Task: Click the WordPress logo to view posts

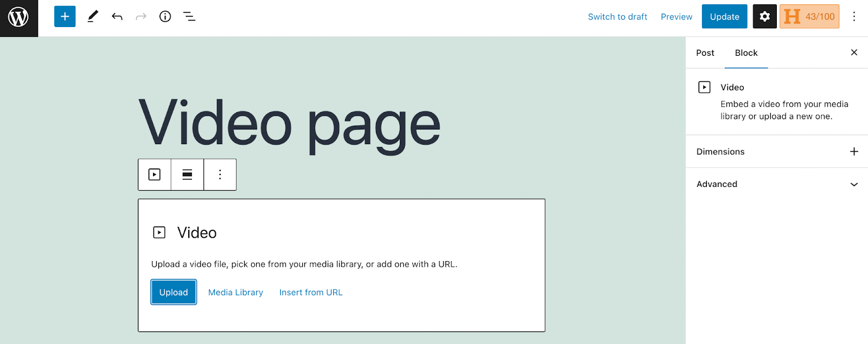Action: coord(18,18)
